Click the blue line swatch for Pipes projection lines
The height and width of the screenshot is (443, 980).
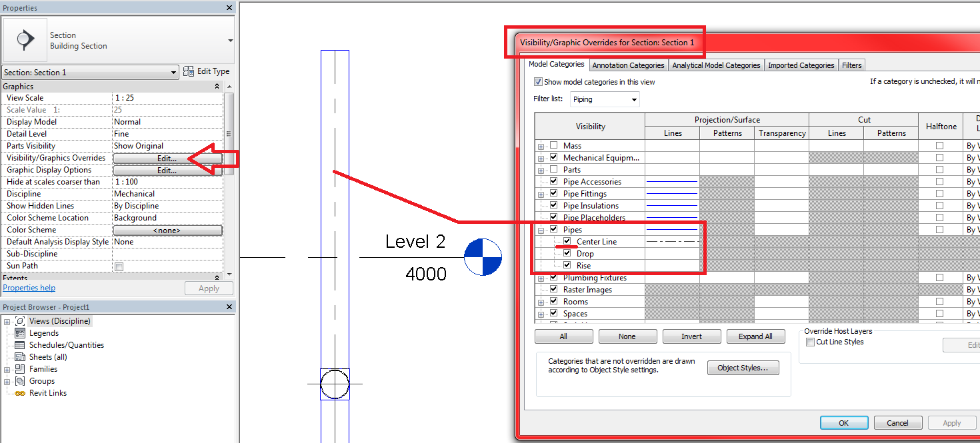[x=672, y=229]
